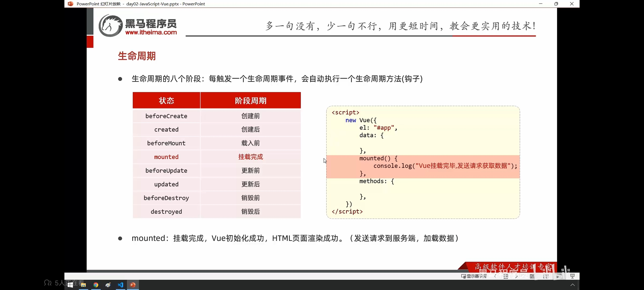Image resolution: width=644 pixels, height=290 pixels.
Task: Open the all-slides menu icon between the arrows
Action: coord(506,276)
